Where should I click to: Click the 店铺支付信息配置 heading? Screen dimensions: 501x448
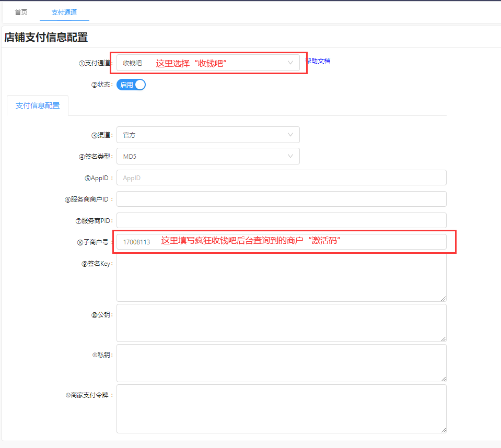point(46,37)
